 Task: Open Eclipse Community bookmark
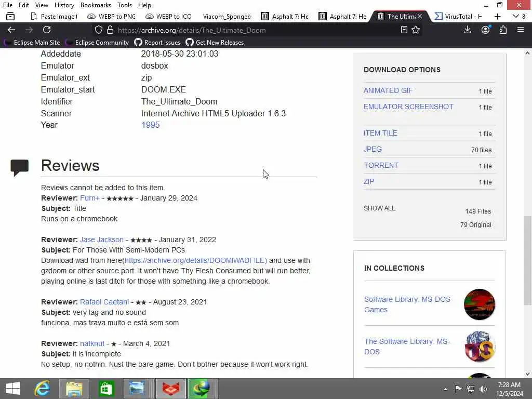[98, 43]
